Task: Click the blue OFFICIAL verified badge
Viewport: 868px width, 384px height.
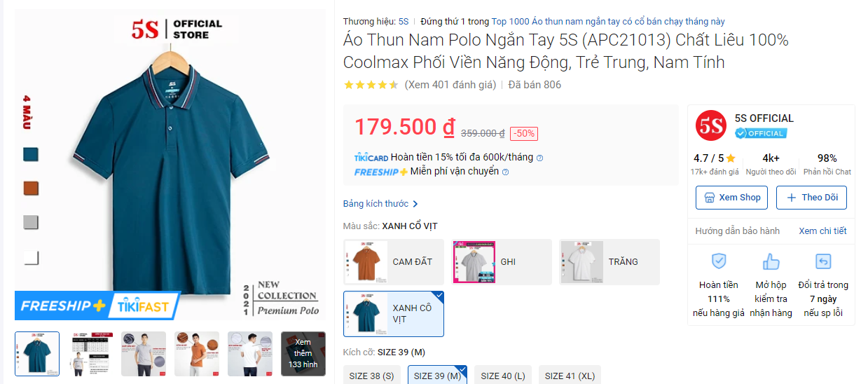Action: pos(761,133)
